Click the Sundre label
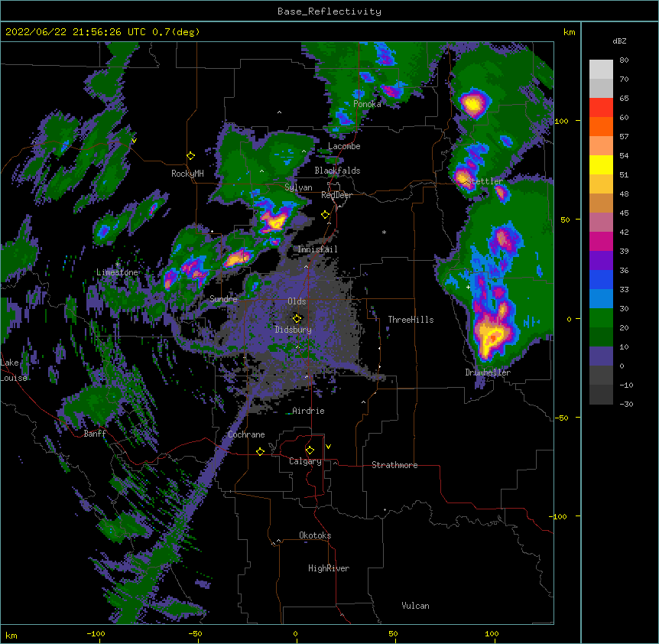This screenshot has width=659, height=644. click(x=223, y=299)
